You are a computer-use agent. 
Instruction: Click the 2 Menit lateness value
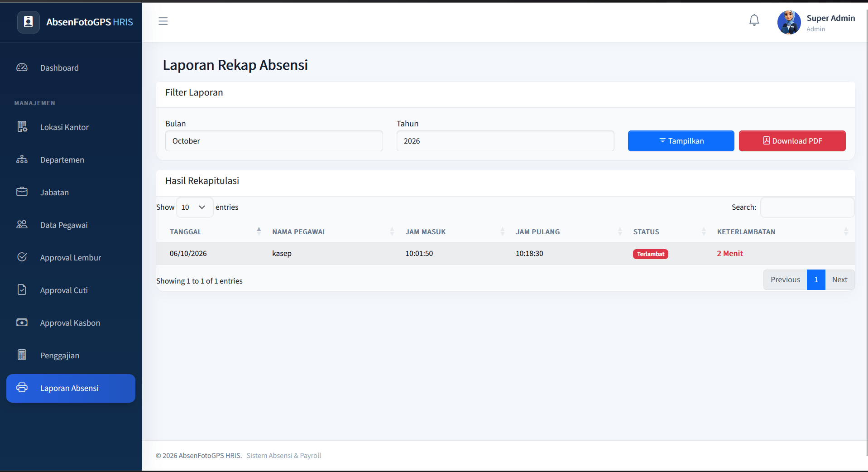(x=730, y=254)
